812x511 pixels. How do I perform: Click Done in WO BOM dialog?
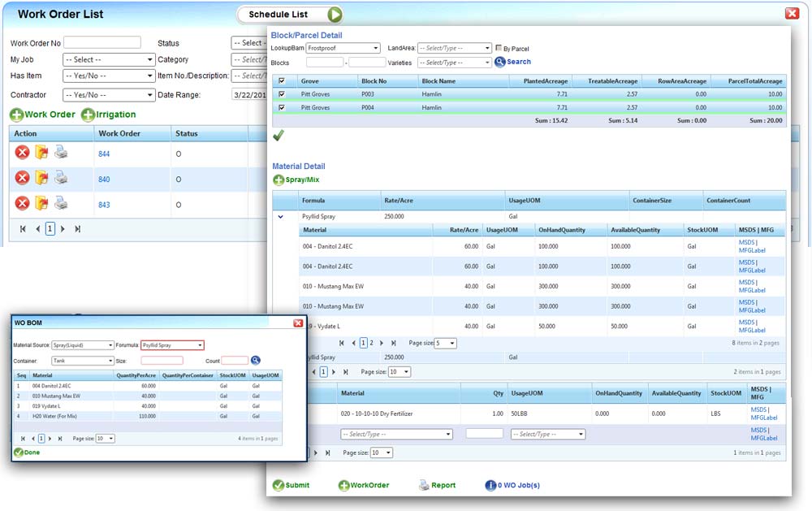pyautogui.click(x=27, y=453)
